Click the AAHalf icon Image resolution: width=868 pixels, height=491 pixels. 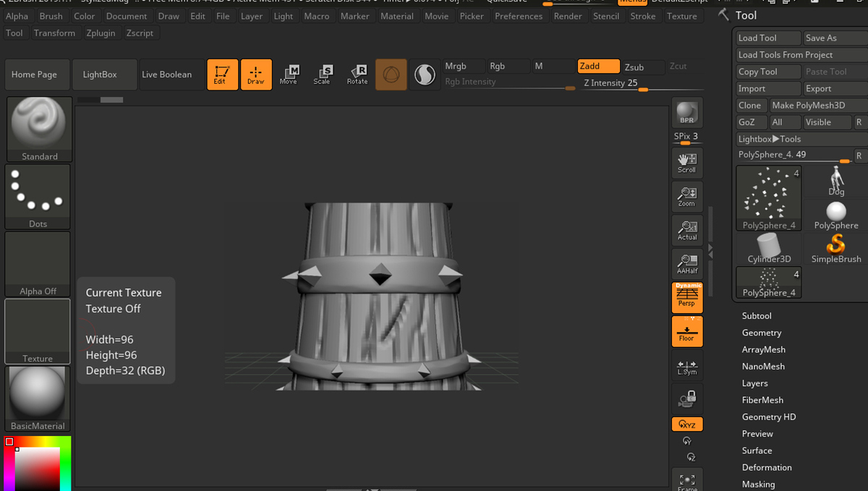(x=686, y=263)
